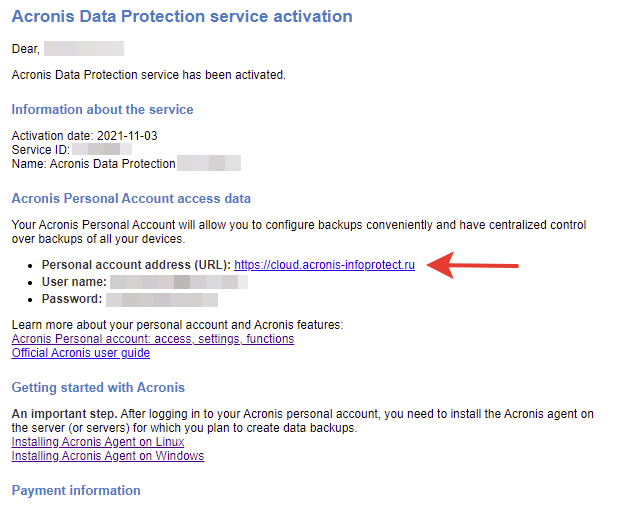Click the 'An important step' bold text

click(64, 414)
